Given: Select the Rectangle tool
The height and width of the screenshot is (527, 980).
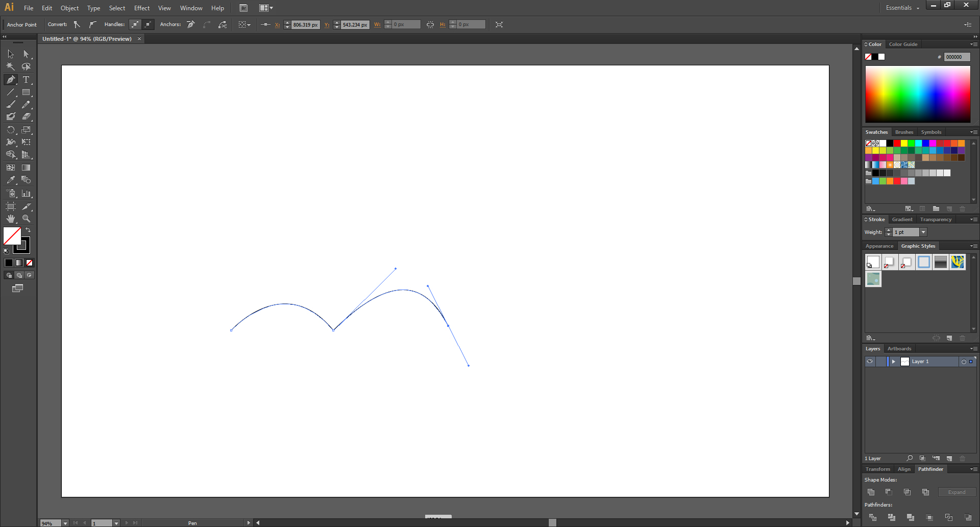Looking at the screenshot, I should point(26,92).
